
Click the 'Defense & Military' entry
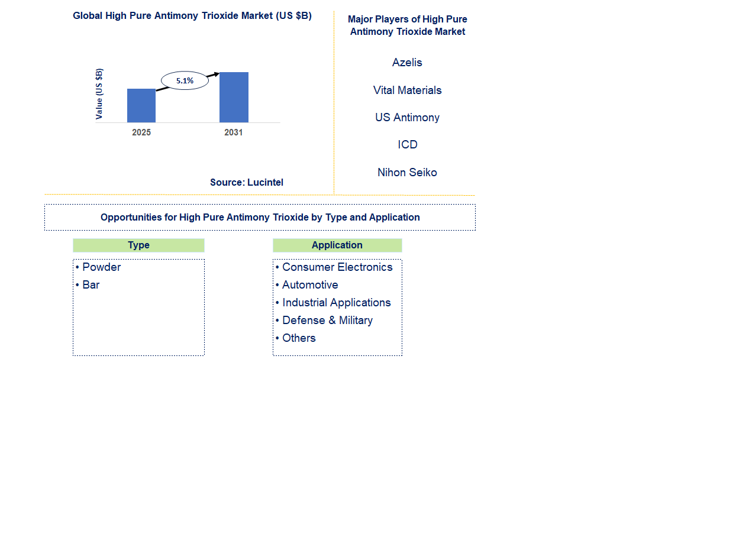pos(328,321)
